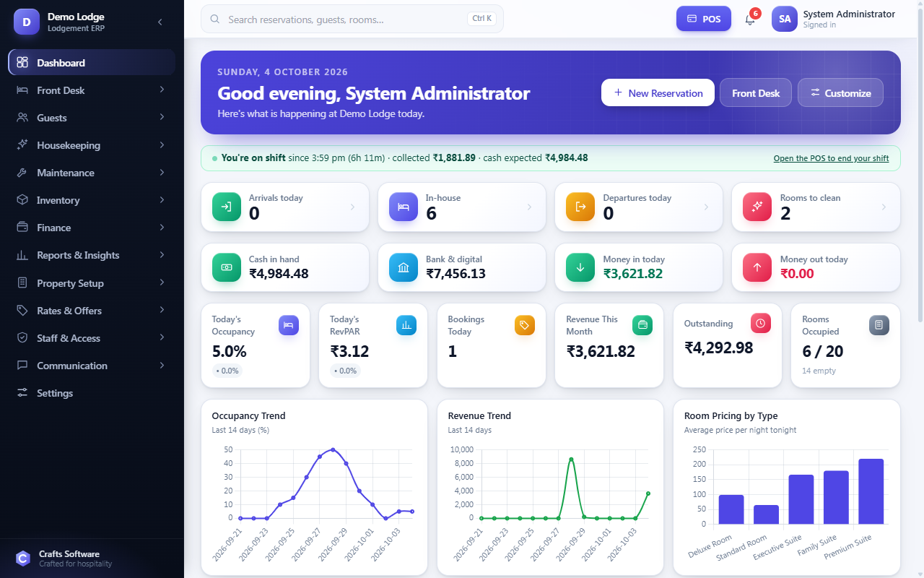Image resolution: width=924 pixels, height=578 pixels.
Task: Click the Revenue This Month wallet icon
Action: click(642, 325)
